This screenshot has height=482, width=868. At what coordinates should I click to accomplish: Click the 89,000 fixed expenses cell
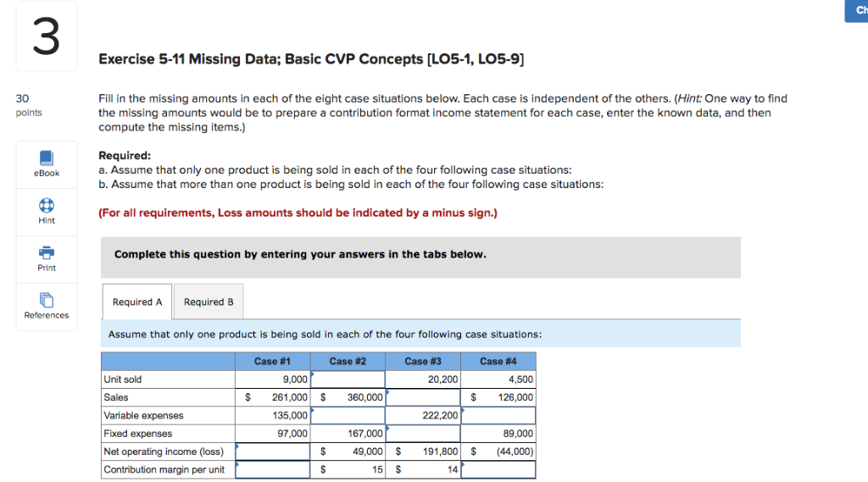point(498,434)
